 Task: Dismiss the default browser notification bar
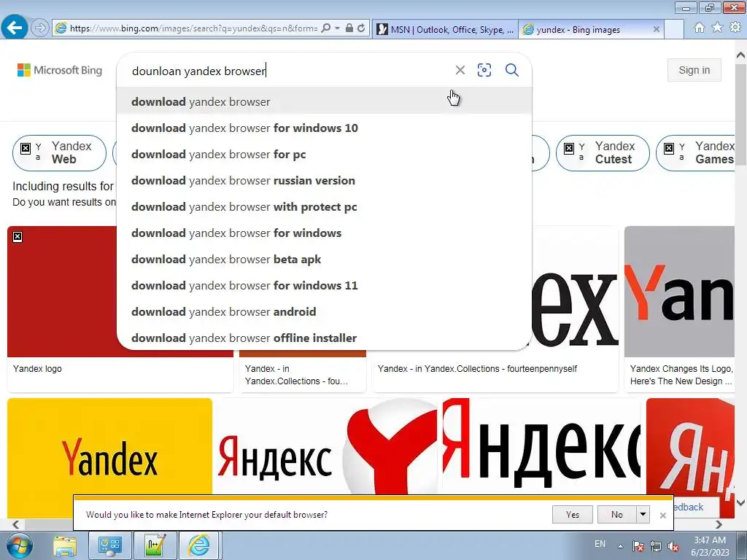tap(662, 516)
